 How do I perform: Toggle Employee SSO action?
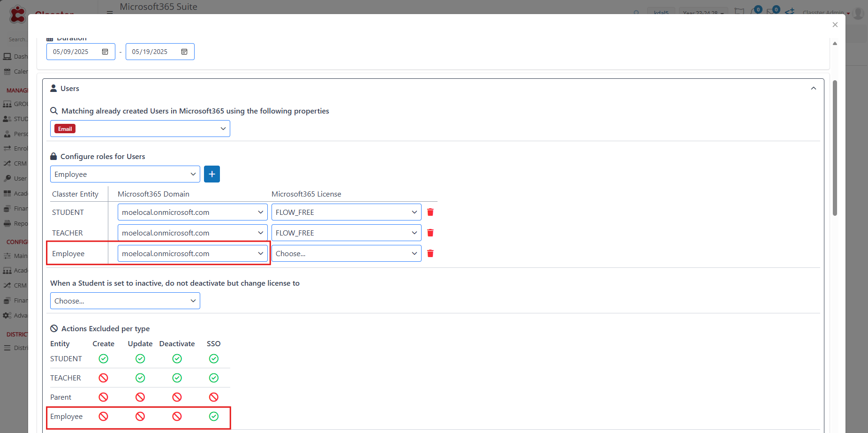click(x=214, y=416)
